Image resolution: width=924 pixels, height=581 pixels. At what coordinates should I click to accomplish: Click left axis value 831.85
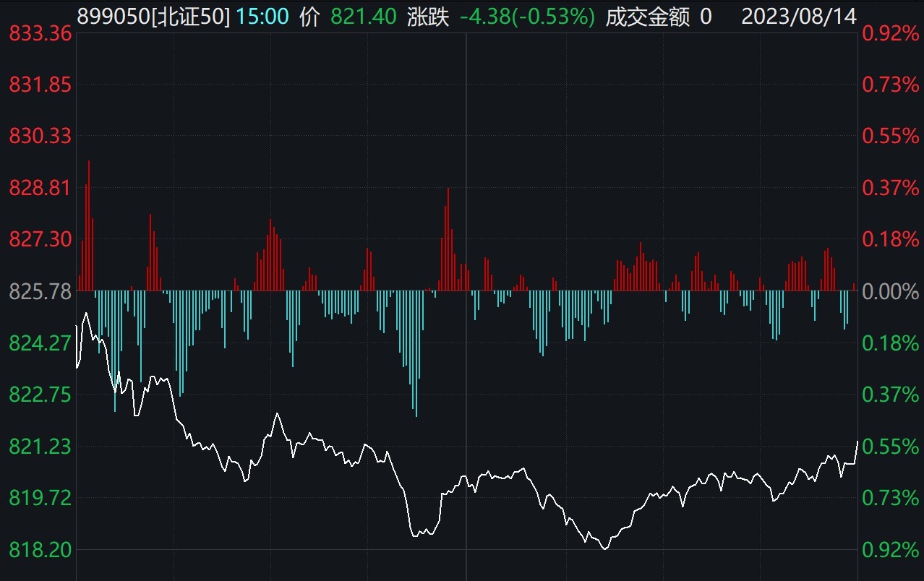tap(40, 85)
